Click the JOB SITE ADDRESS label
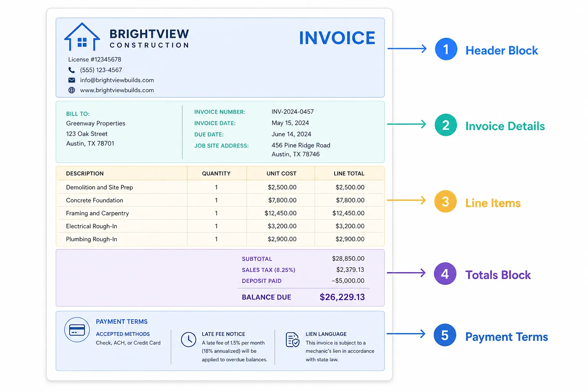The width and height of the screenshot is (588, 392). tap(221, 146)
